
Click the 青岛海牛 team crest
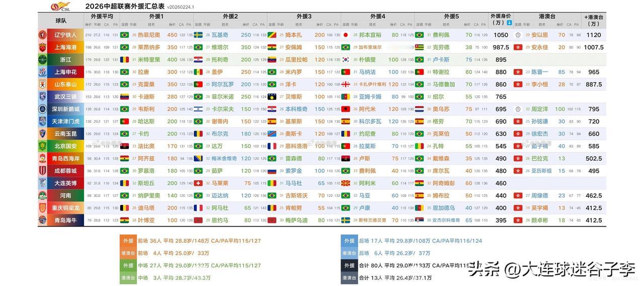[x=43, y=220]
